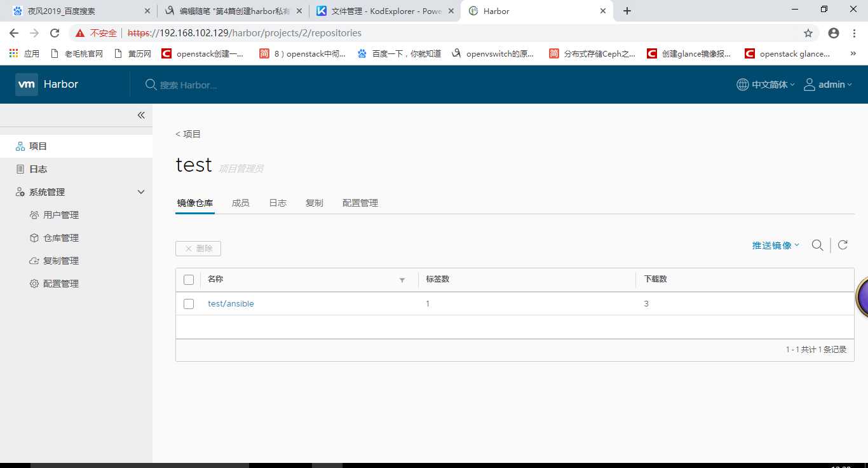Click the Harbor vm logo
The height and width of the screenshot is (468, 868).
tap(27, 85)
